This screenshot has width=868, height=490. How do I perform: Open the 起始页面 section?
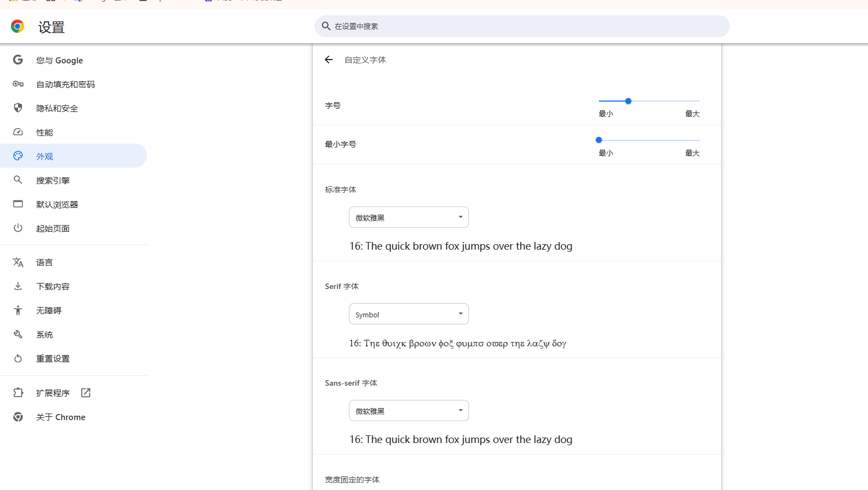(74, 228)
